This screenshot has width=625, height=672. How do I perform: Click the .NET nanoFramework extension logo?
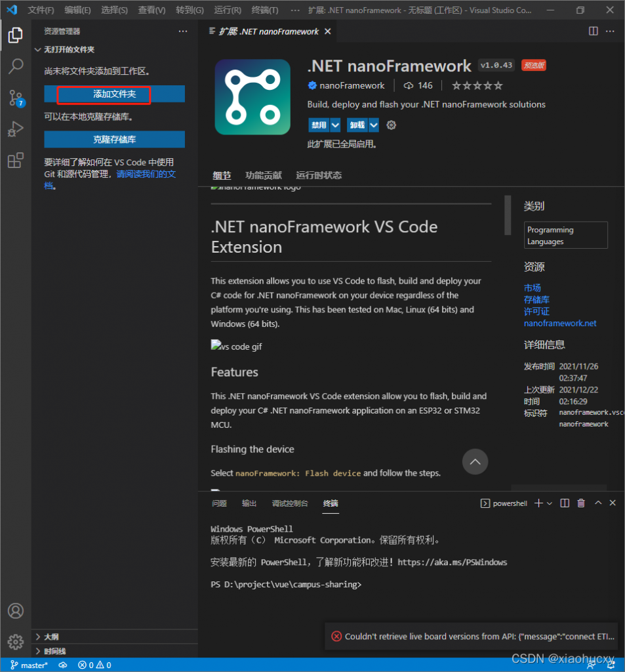click(x=252, y=97)
